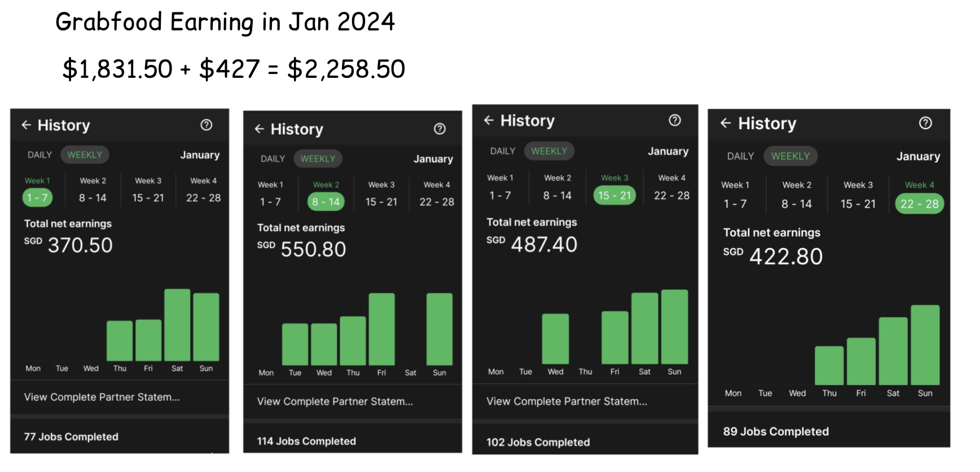980x472 pixels.
Task: Switch to DAILY view in 370.50 earnings panel
Action: pyautogui.click(x=39, y=155)
